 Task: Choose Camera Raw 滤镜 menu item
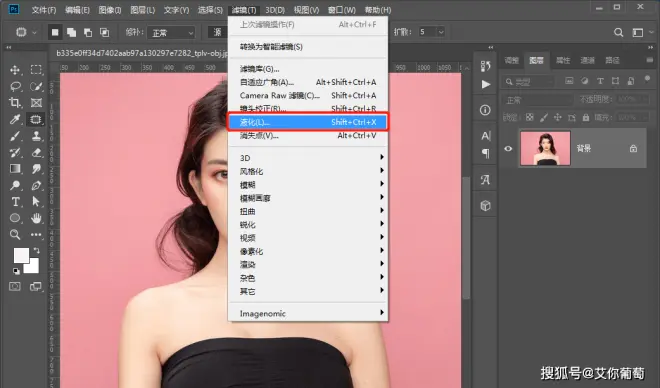pyautogui.click(x=308, y=96)
